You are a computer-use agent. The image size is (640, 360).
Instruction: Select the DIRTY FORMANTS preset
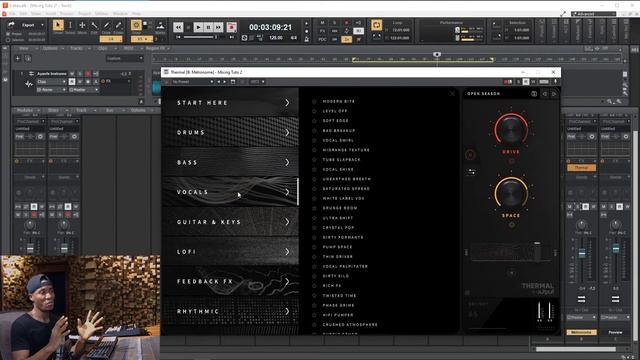(x=342, y=237)
